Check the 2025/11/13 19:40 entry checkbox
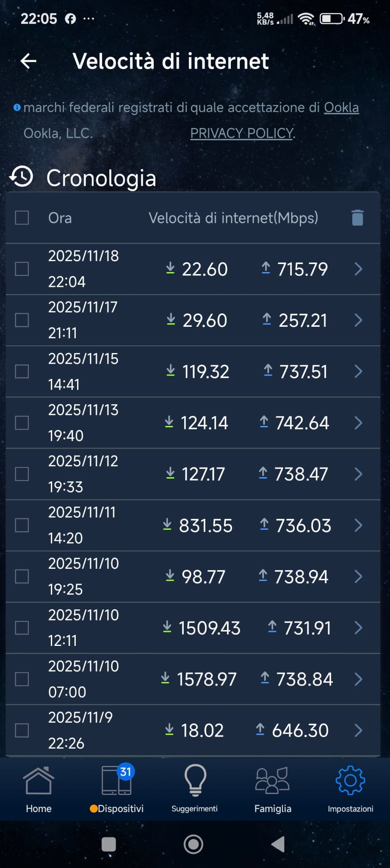The width and height of the screenshot is (390, 868). point(22,423)
